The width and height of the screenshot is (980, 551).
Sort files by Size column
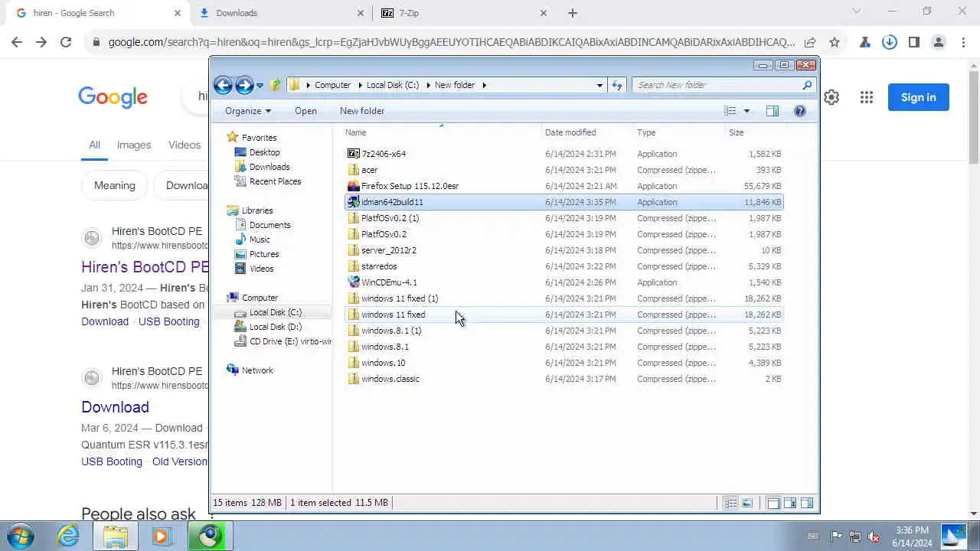pyautogui.click(x=754, y=132)
